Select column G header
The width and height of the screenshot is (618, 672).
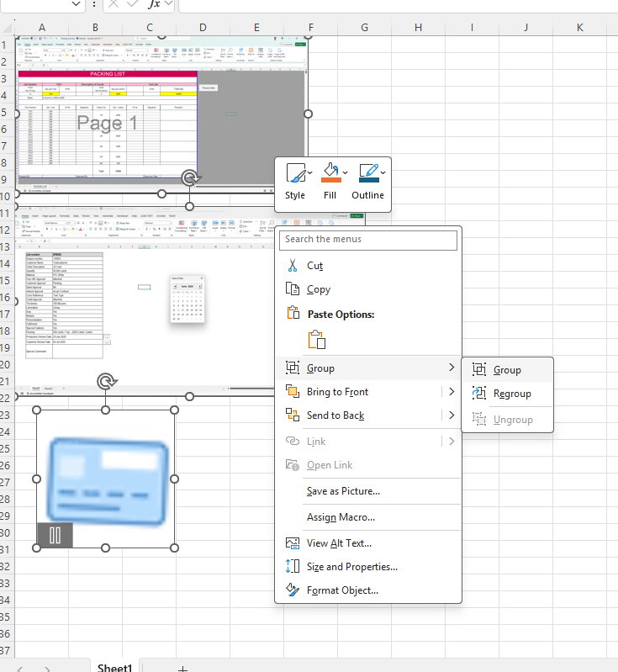(364, 28)
